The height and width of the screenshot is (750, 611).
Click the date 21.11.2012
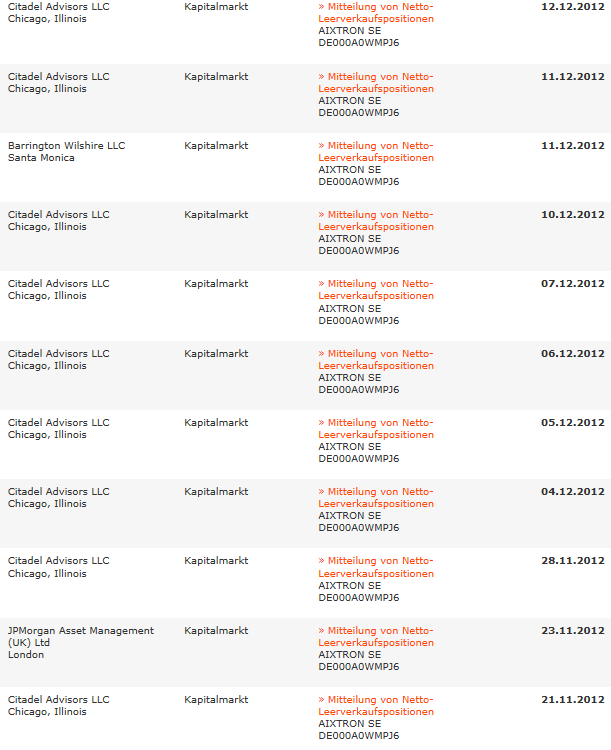tap(572, 699)
